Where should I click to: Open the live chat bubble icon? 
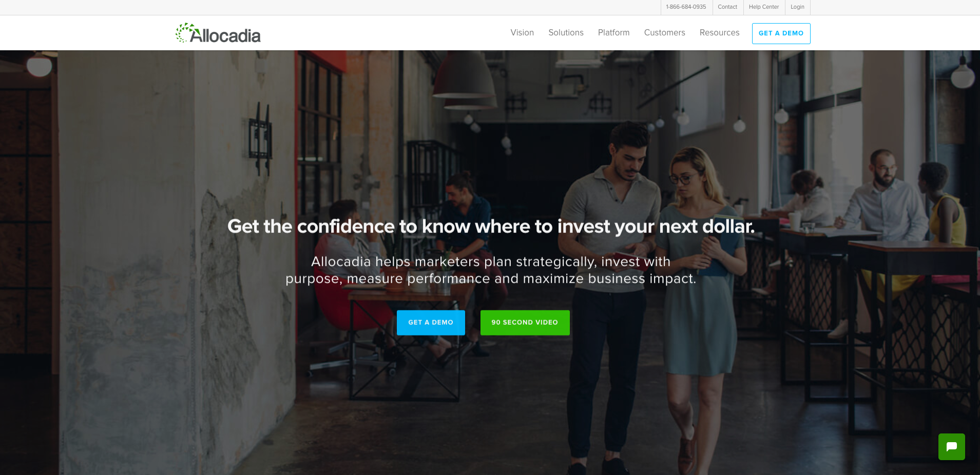tap(951, 447)
